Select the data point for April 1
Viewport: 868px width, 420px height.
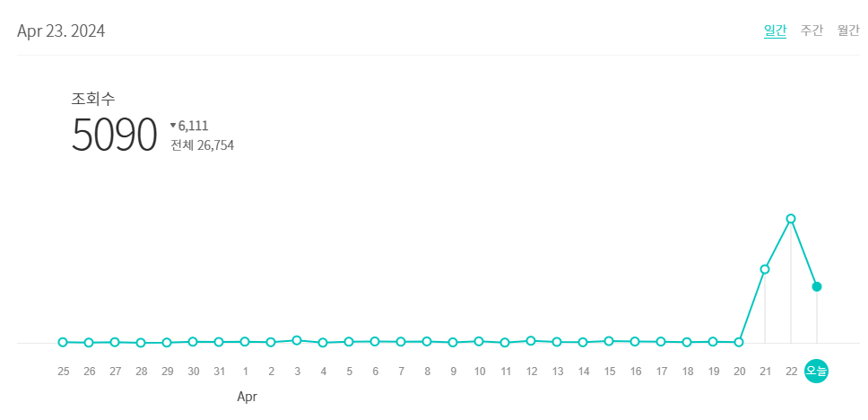[x=245, y=342]
